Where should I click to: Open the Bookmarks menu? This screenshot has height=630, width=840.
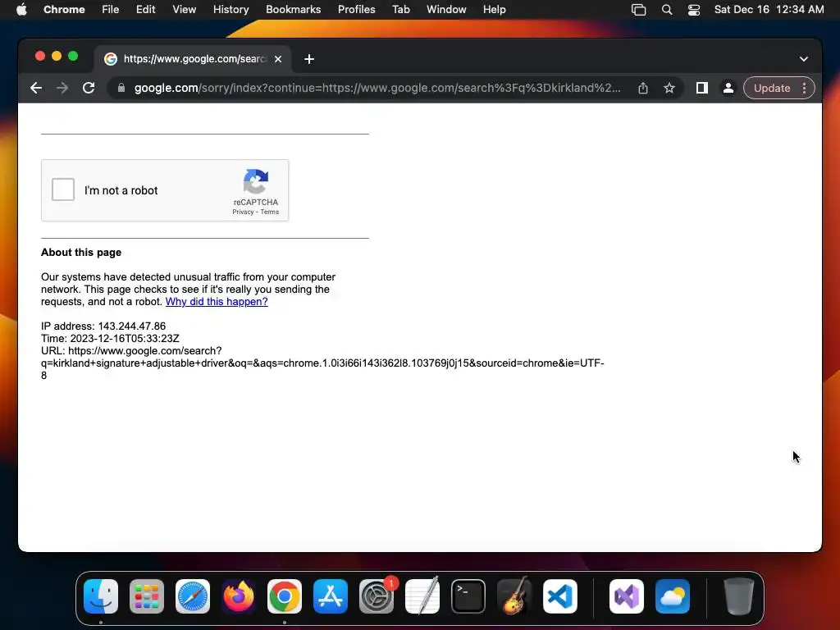pos(294,10)
